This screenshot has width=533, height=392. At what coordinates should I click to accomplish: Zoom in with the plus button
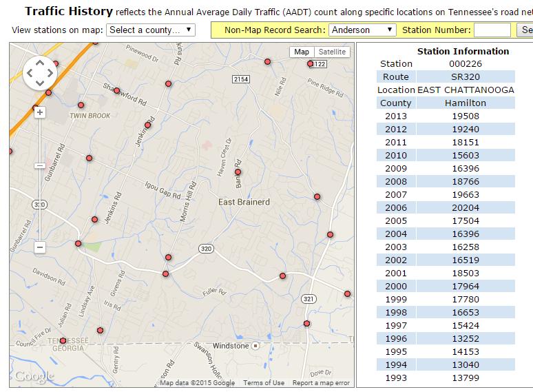[x=40, y=112]
